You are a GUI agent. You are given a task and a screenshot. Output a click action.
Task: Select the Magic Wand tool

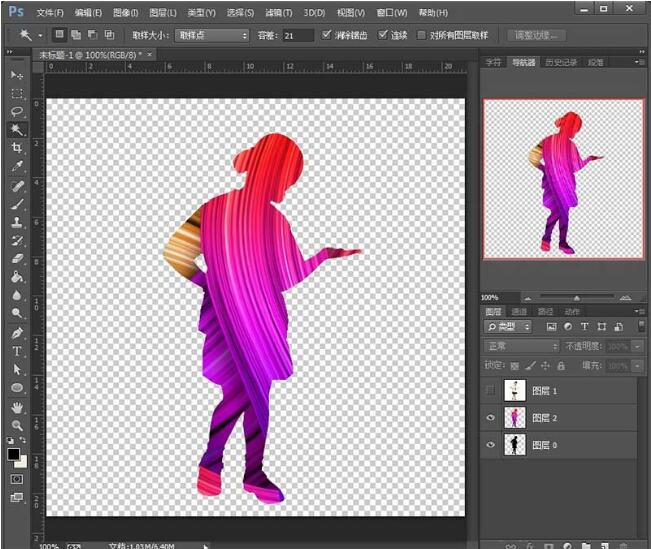click(x=17, y=130)
